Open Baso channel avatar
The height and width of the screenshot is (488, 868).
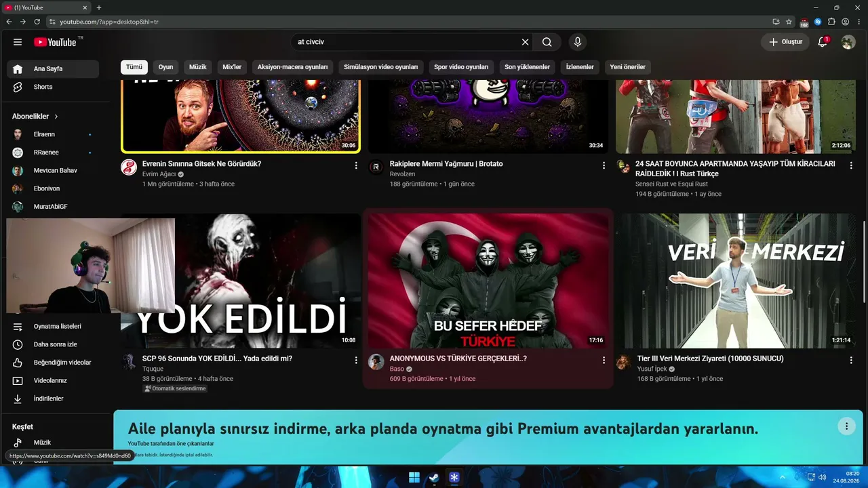(x=376, y=362)
